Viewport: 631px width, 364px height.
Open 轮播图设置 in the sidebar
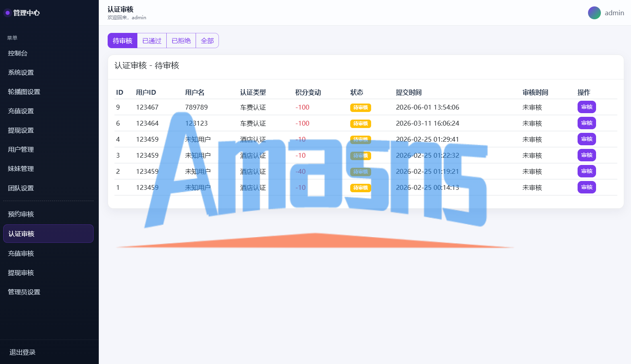(48, 92)
